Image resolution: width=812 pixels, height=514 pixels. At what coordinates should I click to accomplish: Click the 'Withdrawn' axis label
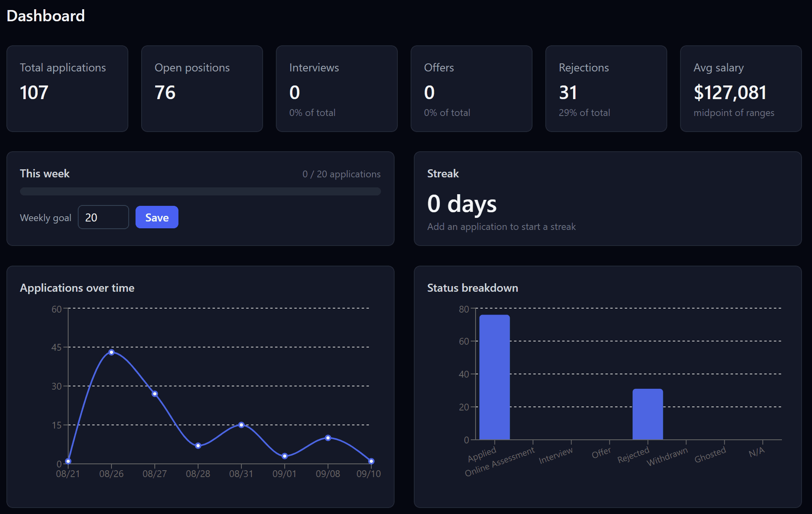(x=667, y=456)
